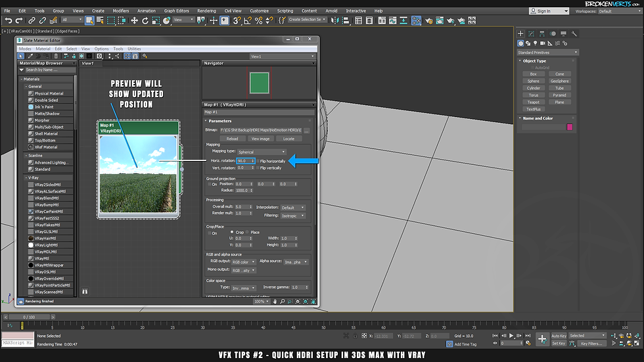The width and height of the screenshot is (644, 362).
Task: Click the Undo arrow in main toolbar
Action: click(x=8, y=20)
